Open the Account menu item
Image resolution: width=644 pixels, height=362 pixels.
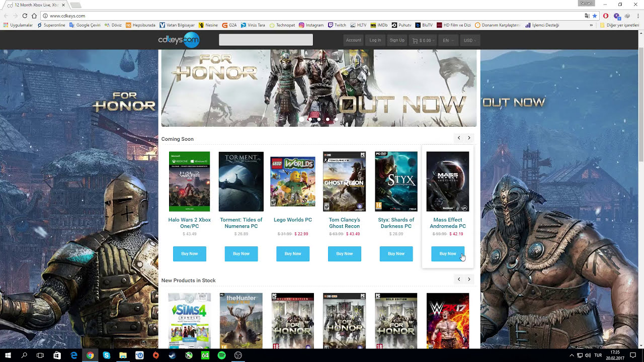(x=353, y=40)
